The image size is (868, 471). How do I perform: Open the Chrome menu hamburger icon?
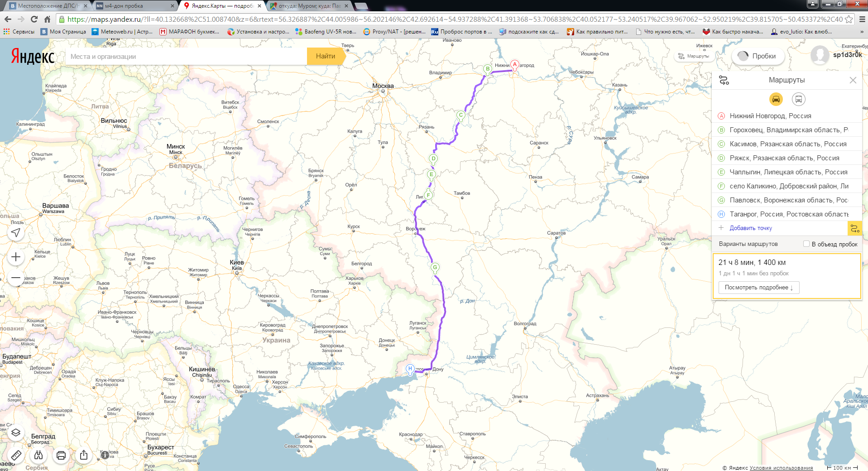[x=862, y=19]
